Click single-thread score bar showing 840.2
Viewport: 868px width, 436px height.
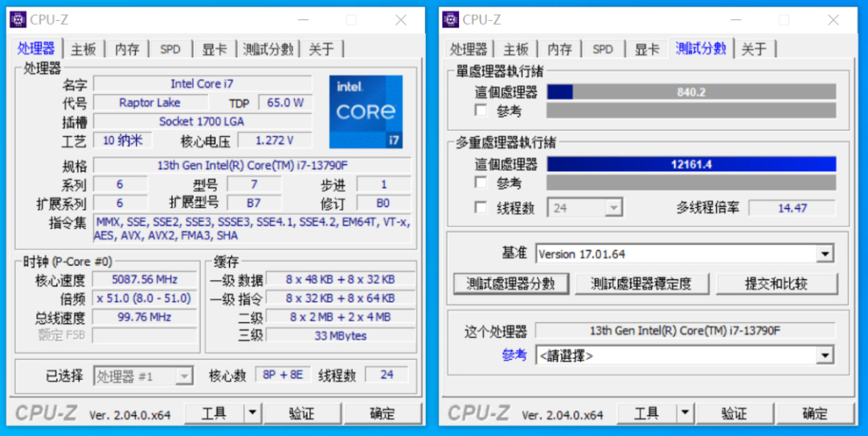(x=691, y=92)
